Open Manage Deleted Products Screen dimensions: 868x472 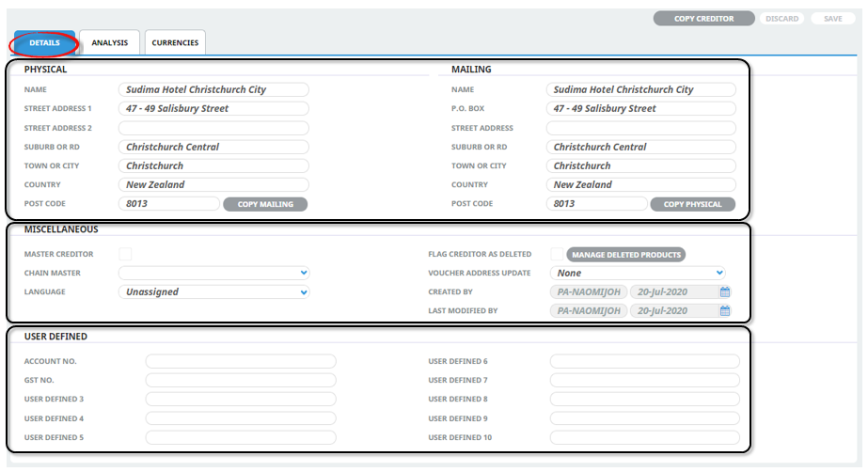coord(626,255)
